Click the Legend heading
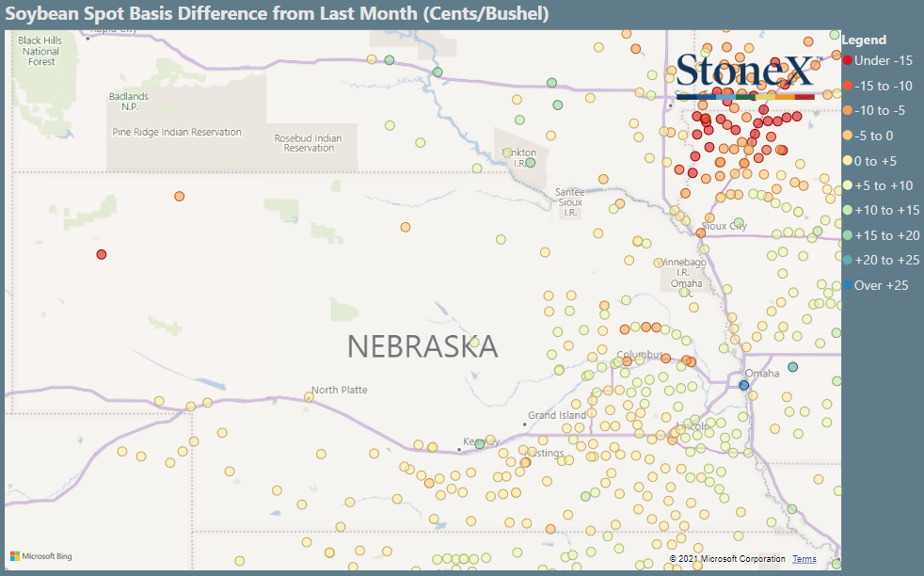Viewport: 924px width, 576px height. tap(864, 40)
